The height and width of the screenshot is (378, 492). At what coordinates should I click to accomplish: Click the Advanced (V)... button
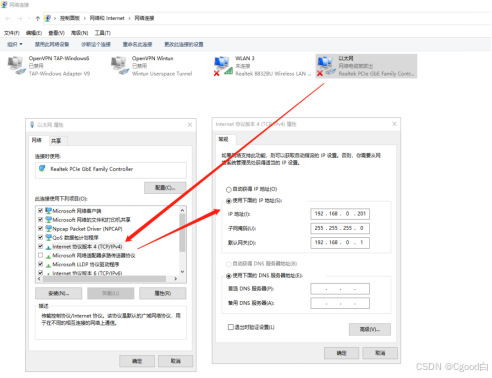click(370, 329)
